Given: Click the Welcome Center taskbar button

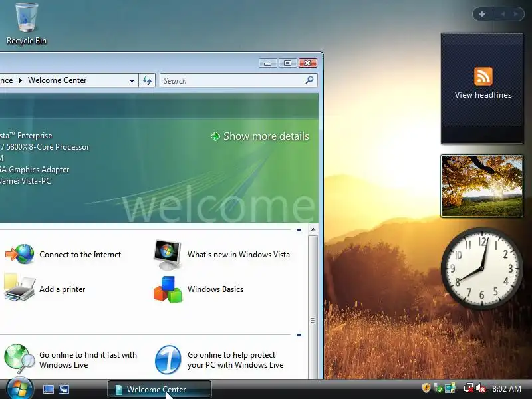Looking at the screenshot, I should click(160, 390).
